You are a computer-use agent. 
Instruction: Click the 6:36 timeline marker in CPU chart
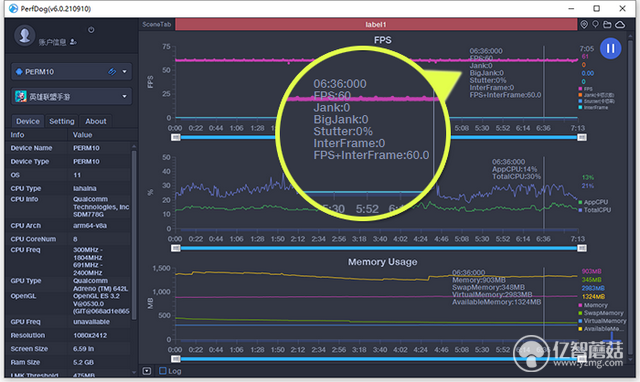pyautogui.click(x=543, y=239)
